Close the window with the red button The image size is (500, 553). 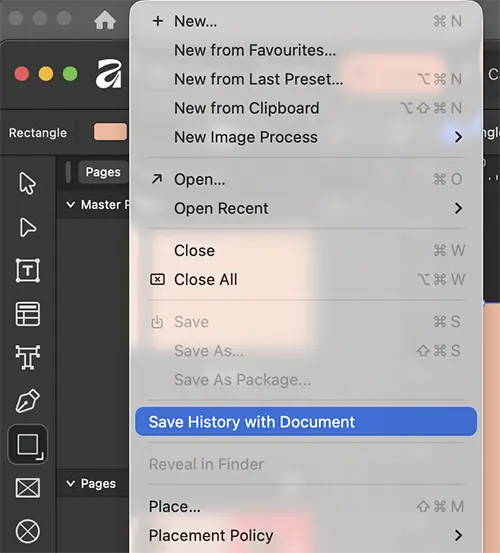click(x=22, y=74)
